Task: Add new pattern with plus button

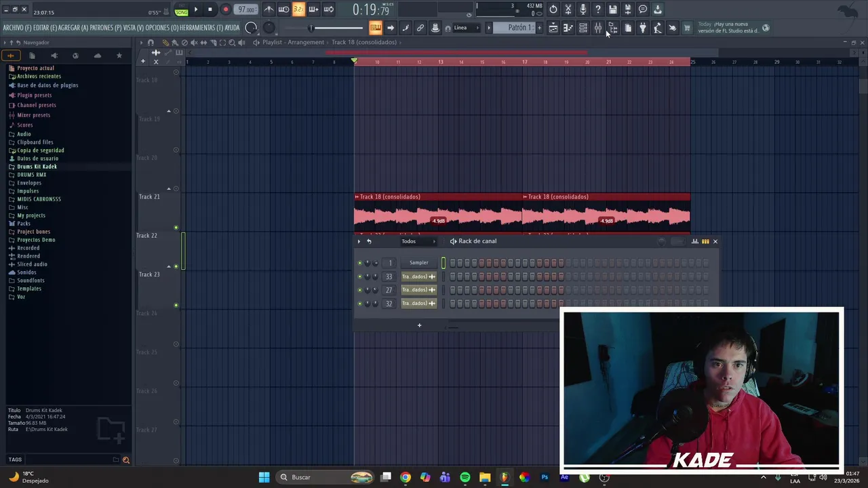Action: pos(540,28)
